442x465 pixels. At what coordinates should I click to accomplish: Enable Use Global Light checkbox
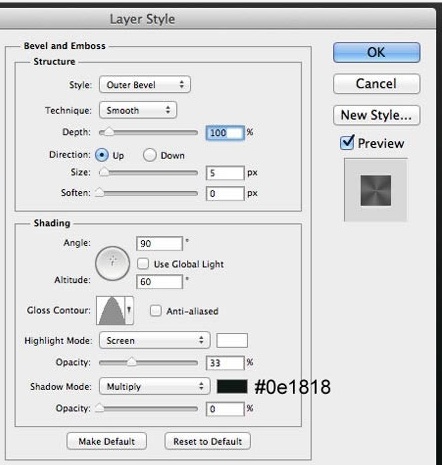coord(143,264)
